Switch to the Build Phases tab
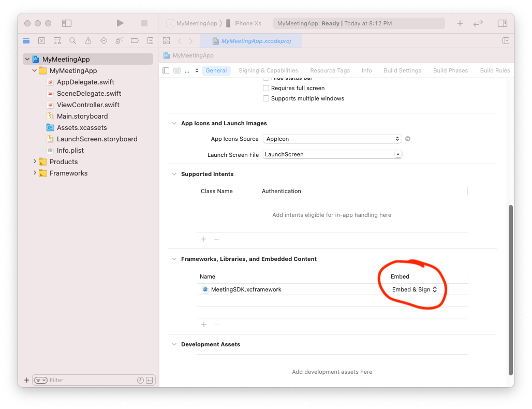Viewport: 532px width, 409px height. click(450, 70)
